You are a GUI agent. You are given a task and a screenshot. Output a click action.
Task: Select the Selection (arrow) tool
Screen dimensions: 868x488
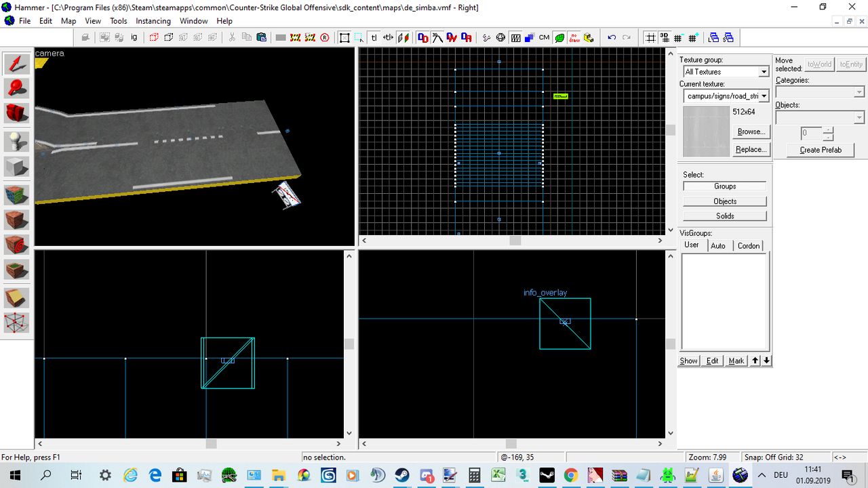click(x=17, y=64)
